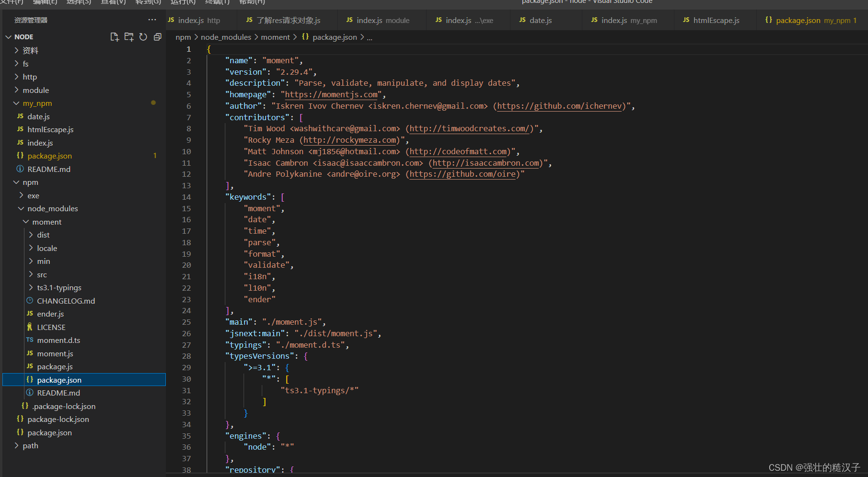The width and height of the screenshot is (868, 477).
Task: Collapse all folders in explorer
Action: coord(157,37)
